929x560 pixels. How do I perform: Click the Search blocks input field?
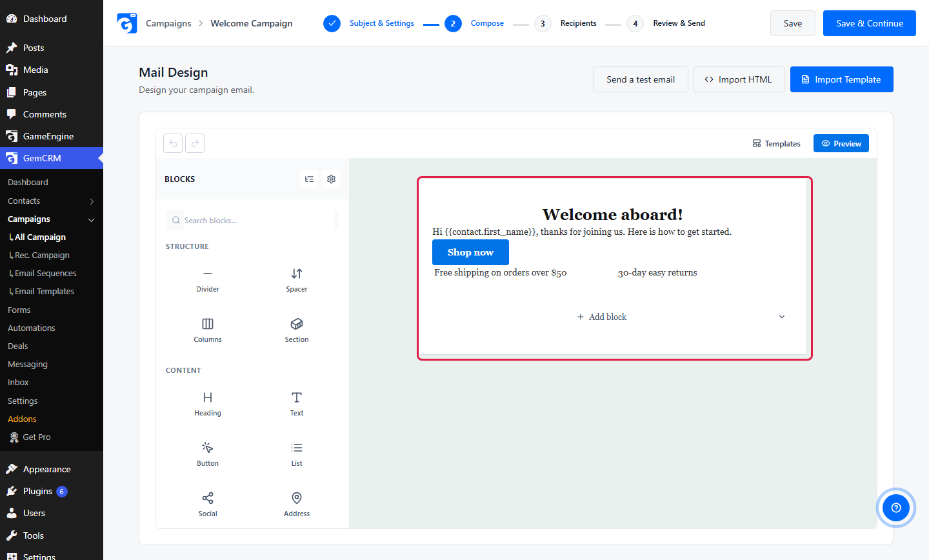tap(252, 220)
